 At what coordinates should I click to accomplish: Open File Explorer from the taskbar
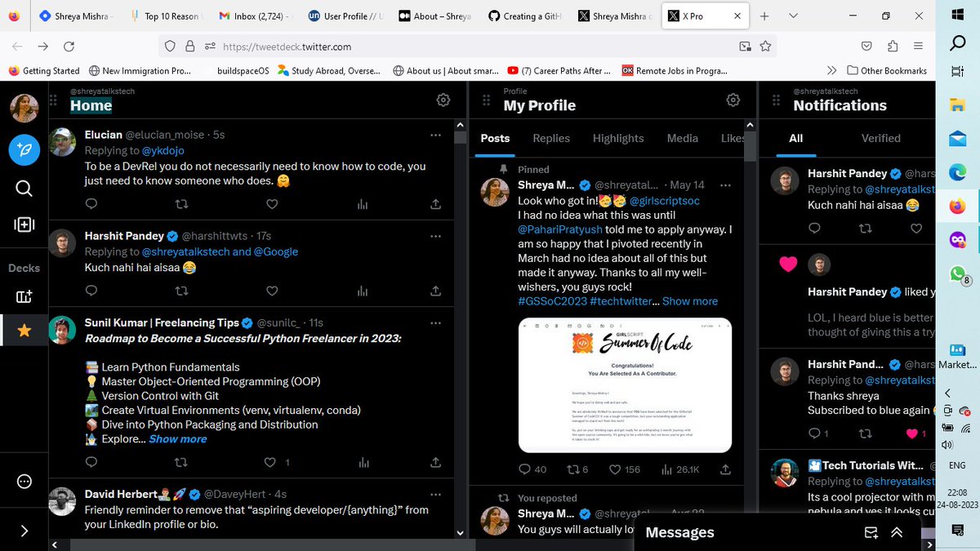(x=958, y=104)
